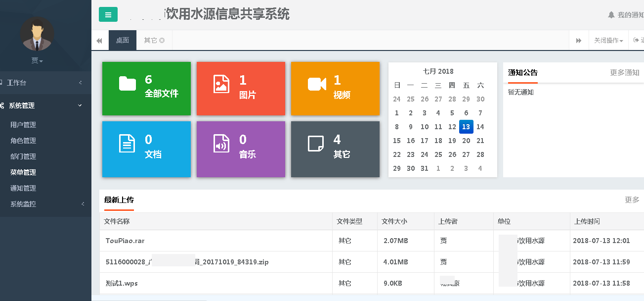
Task: Click the image icon on 图片 tile
Action: pyautogui.click(x=221, y=84)
